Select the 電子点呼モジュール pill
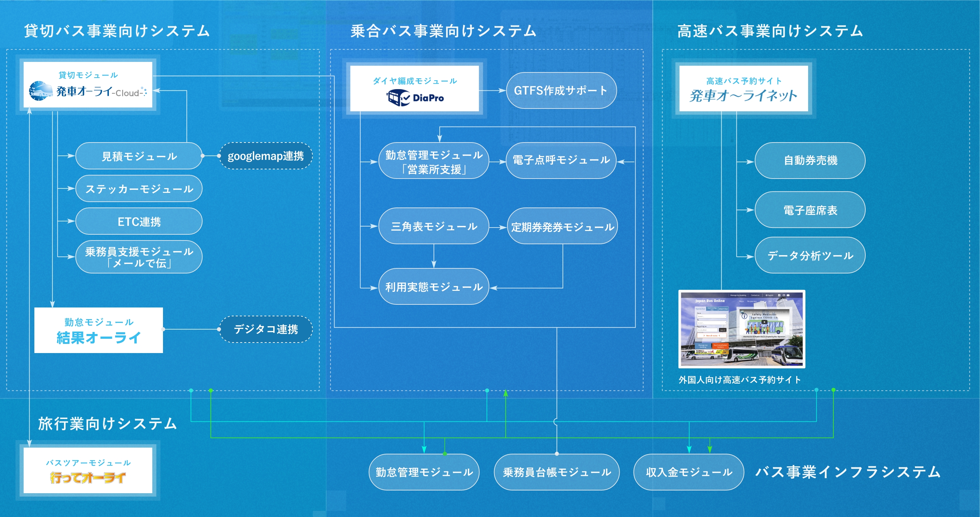 (561, 161)
